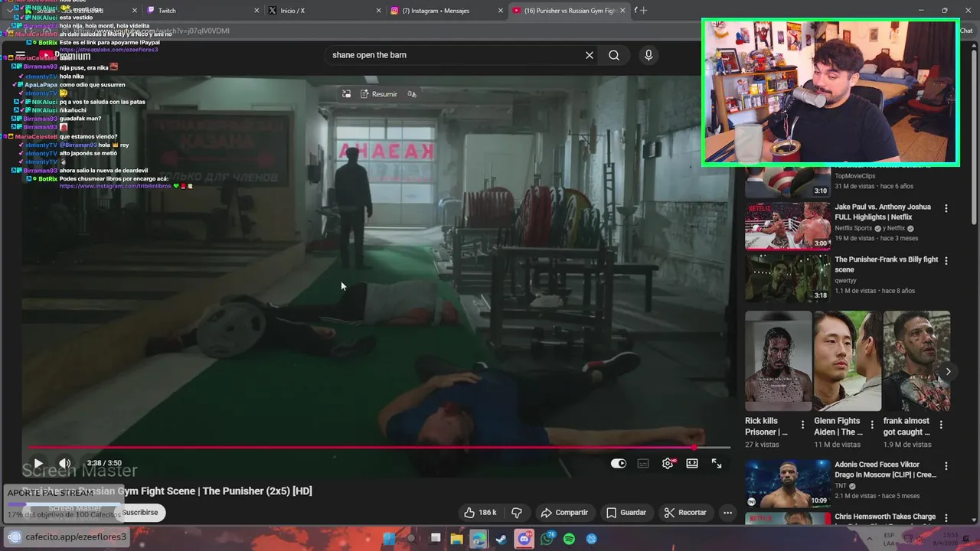Image resolution: width=980 pixels, height=551 pixels.
Task: Open options for Punisher-Frank vs Billy fight
Action: (946, 261)
